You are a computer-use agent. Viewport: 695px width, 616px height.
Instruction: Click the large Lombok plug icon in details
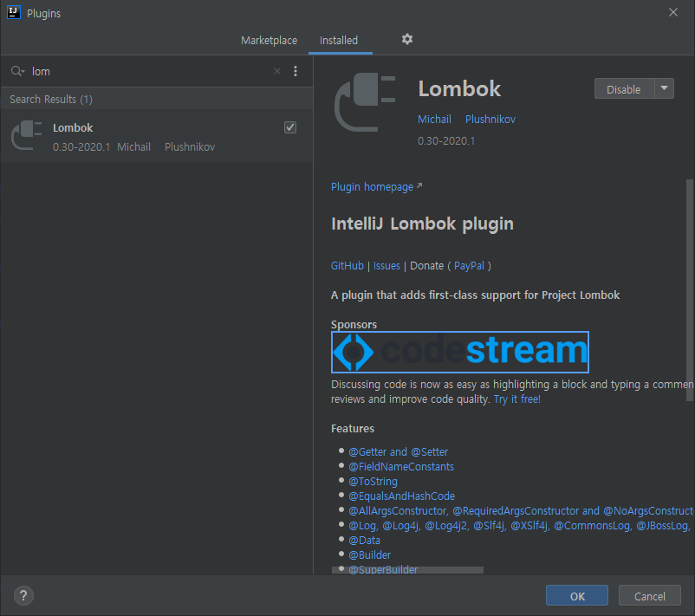[365, 102]
